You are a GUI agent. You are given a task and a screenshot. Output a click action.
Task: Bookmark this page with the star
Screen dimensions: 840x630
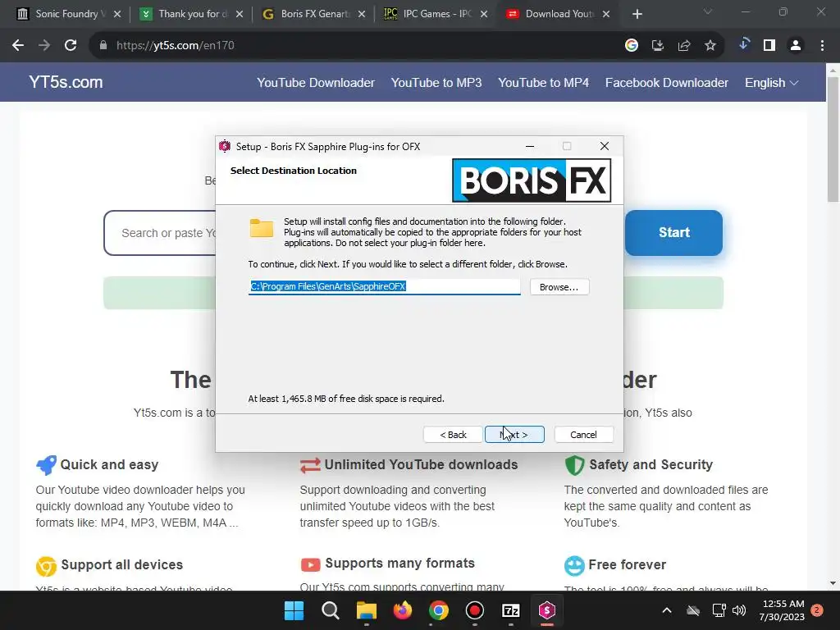coord(710,46)
